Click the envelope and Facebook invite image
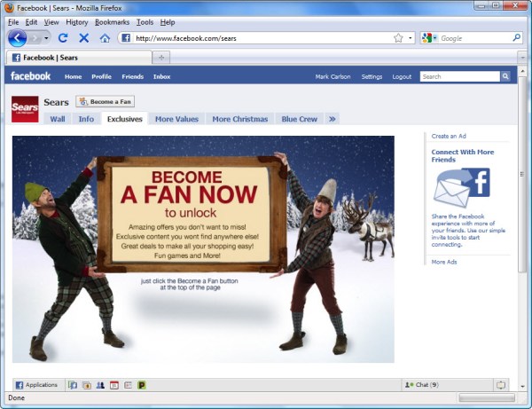This screenshot has height=409, width=532. tap(462, 188)
